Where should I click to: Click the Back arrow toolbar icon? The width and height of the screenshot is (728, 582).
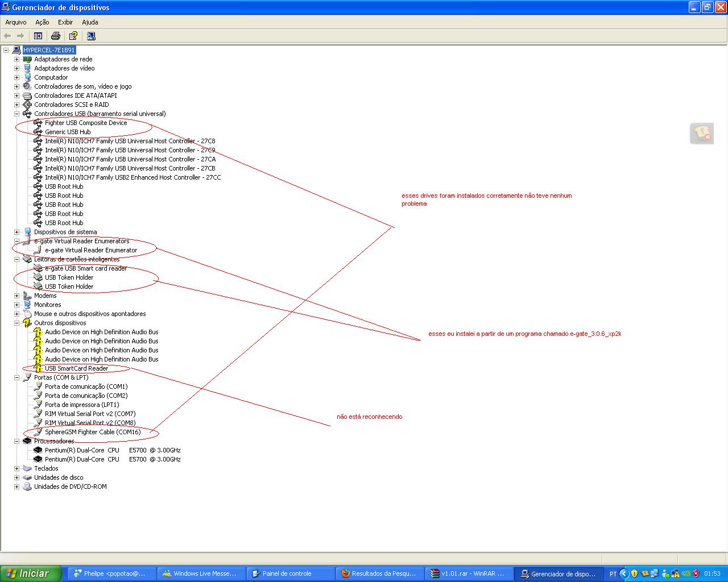click(8, 36)
